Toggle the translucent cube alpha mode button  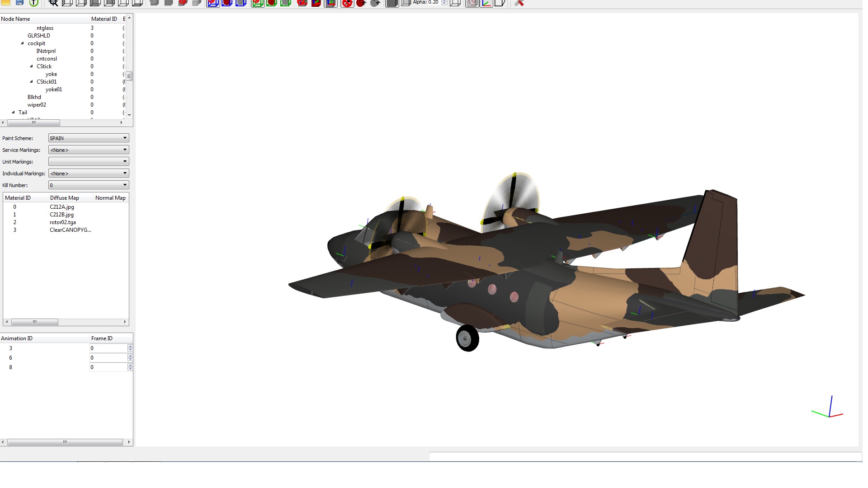pos(406,3)
